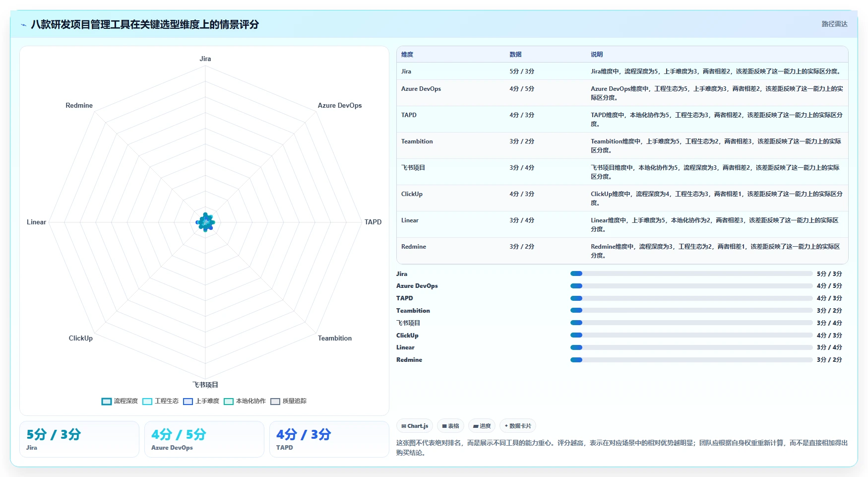Open the Azure DevOps 4分 / 5分 stat card
Screen dimensions: 868x477
coord(204,439)
